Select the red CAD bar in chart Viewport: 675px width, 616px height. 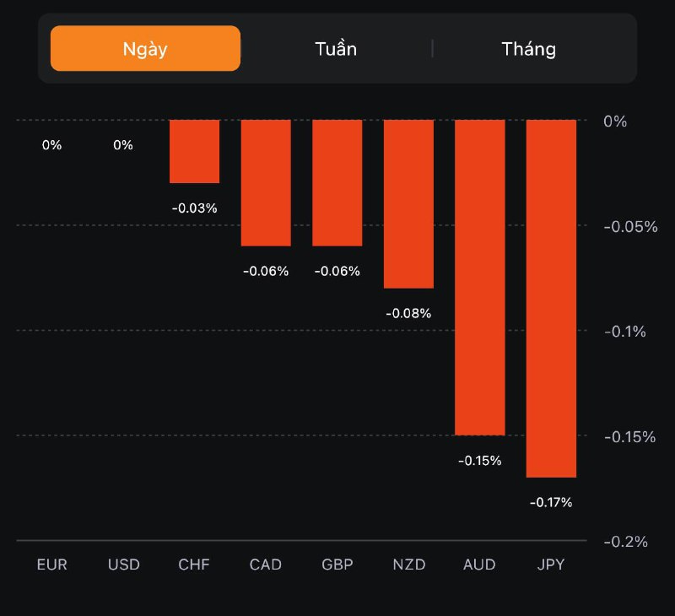pyautogui.click(x=266, y=183)
